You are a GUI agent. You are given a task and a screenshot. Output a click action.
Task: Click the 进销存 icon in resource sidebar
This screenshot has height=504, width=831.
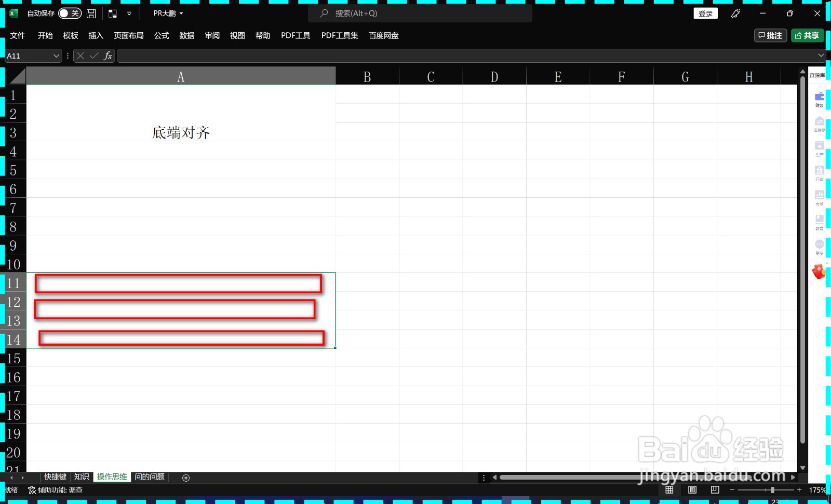tap(819, 124)
